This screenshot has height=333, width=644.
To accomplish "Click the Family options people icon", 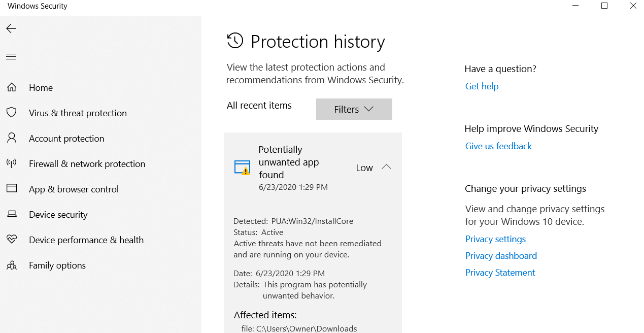I will click(x=11, y=265).
